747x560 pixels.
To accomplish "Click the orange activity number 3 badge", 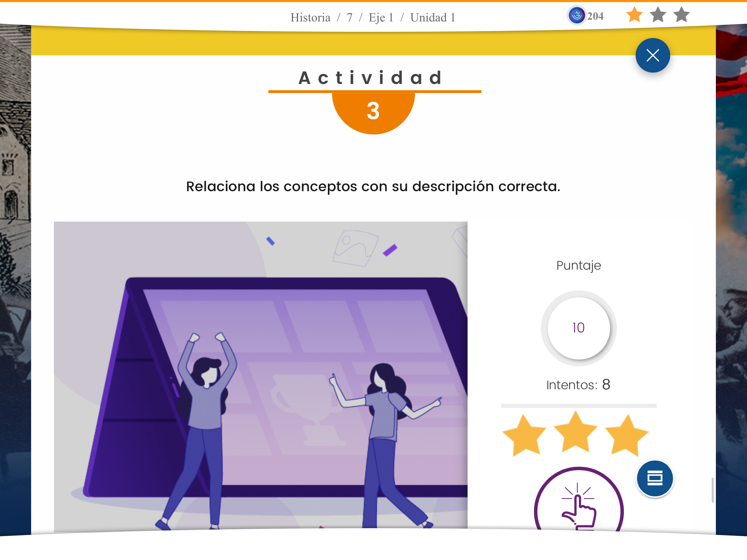I will pos(373,112).
